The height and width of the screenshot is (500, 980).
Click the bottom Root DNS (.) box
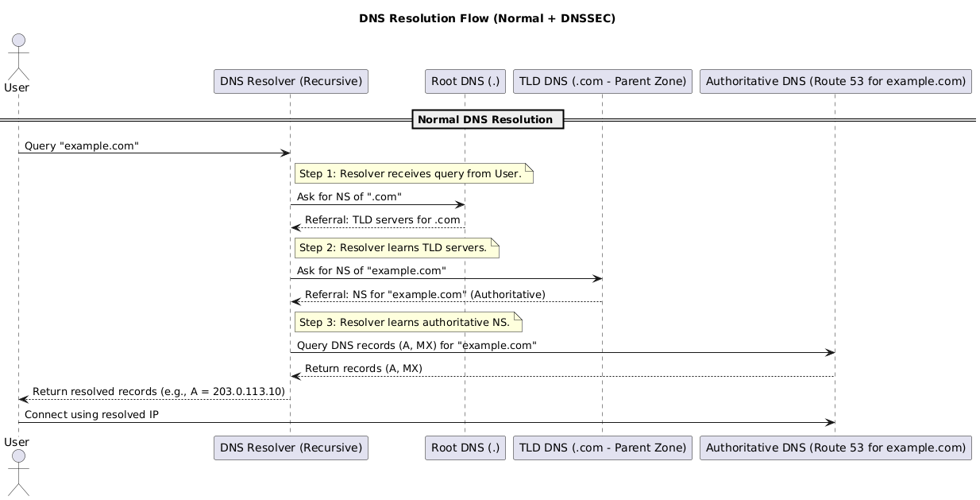tap(465, 448)
